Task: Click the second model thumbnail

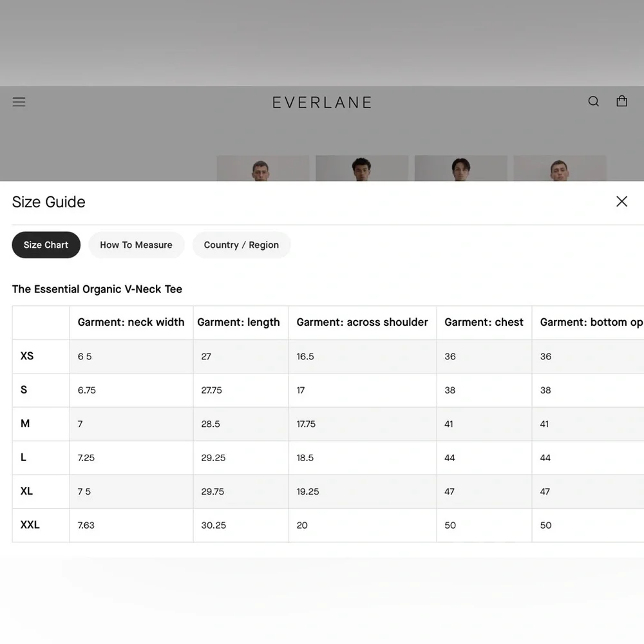Action: pos(362,168)
